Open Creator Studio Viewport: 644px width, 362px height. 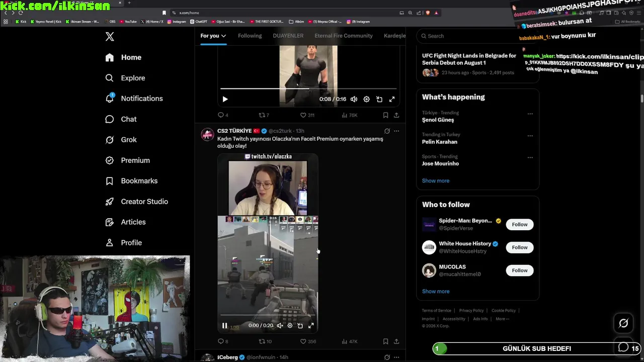(x=136, y=202)
